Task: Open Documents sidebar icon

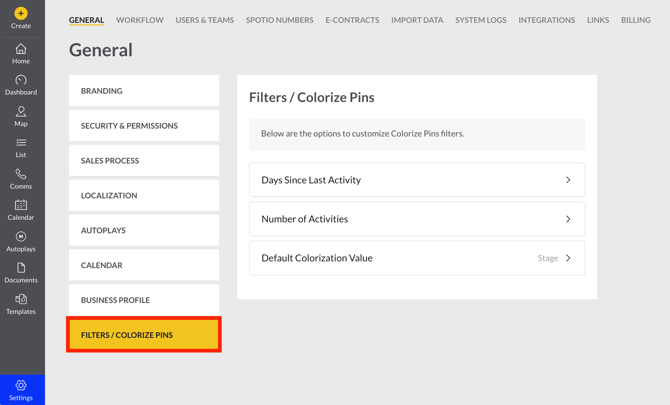Action: coord(21,268)
